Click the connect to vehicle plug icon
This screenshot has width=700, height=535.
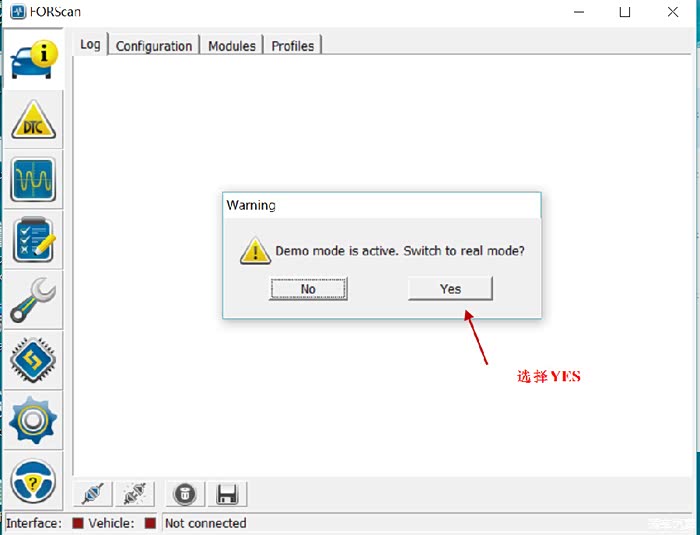coord(92,494)
